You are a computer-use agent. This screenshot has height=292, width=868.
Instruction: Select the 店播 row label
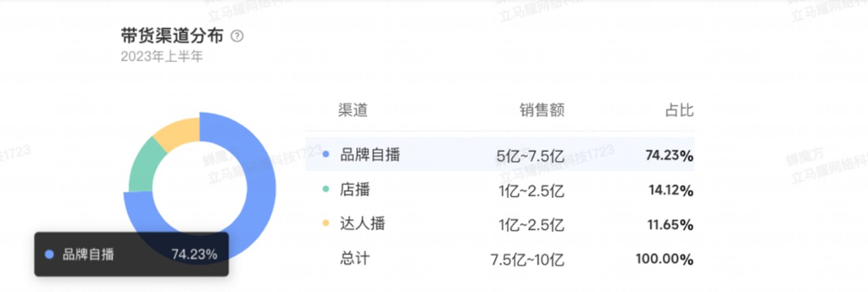pyautogui.click(x=355, y=189)
